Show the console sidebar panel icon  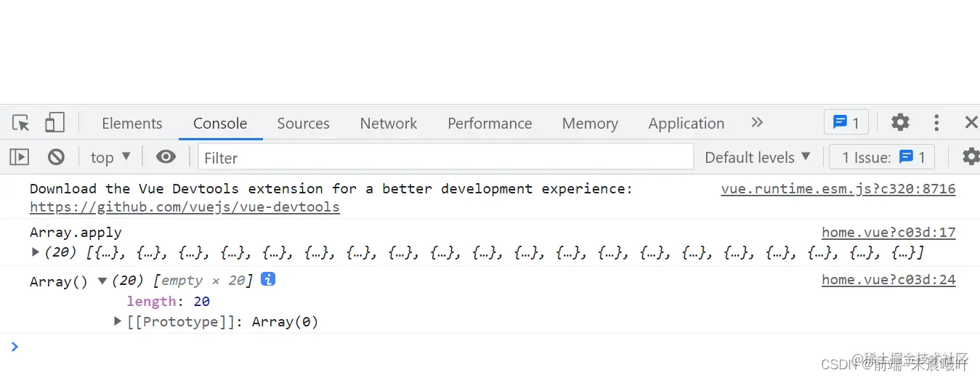pos(19,157)
